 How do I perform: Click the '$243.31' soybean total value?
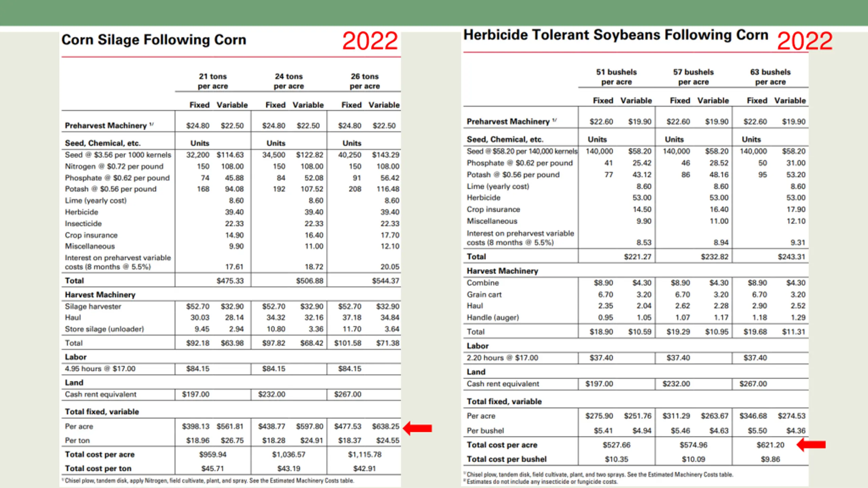(x=791, y=257)
